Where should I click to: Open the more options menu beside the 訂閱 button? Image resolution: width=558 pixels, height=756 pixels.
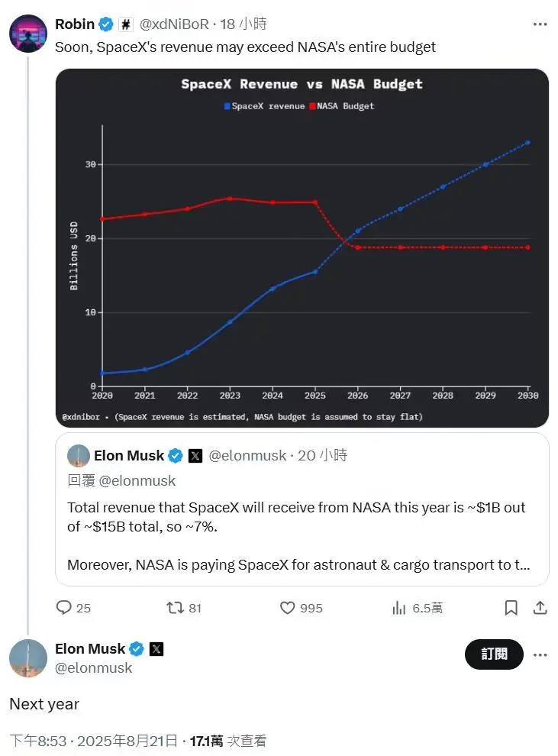[540, 654]
